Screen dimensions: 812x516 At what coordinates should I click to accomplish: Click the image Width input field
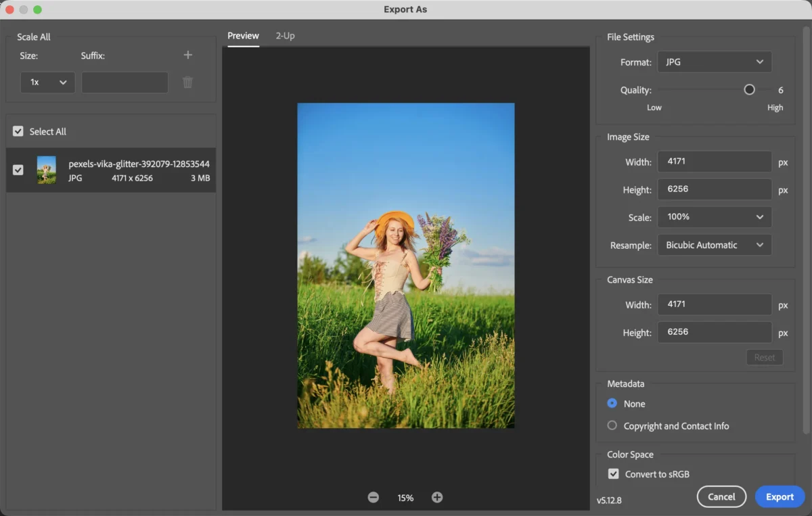click(x=714, y=161)
